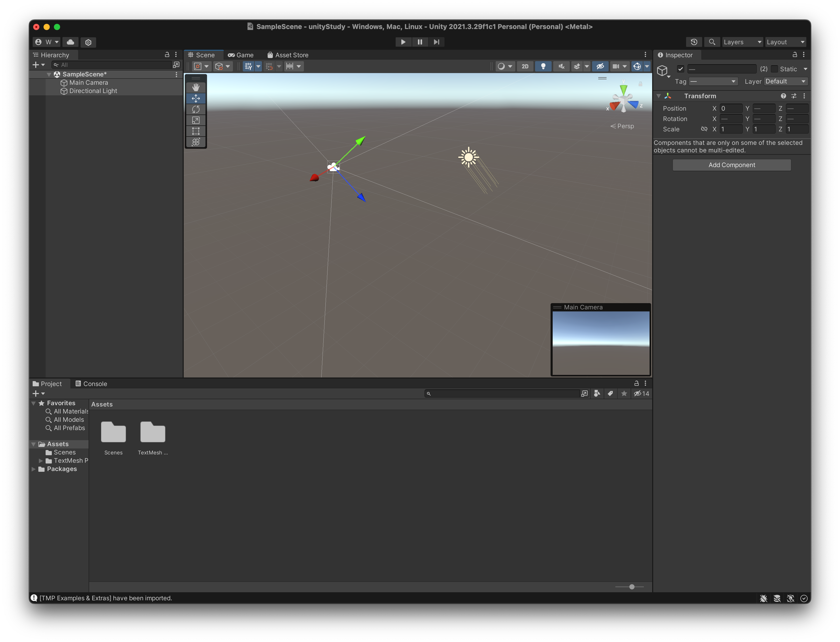The image size is (840, 642).
Task: Open Inspector component help icon
Action: coord(784,96)
